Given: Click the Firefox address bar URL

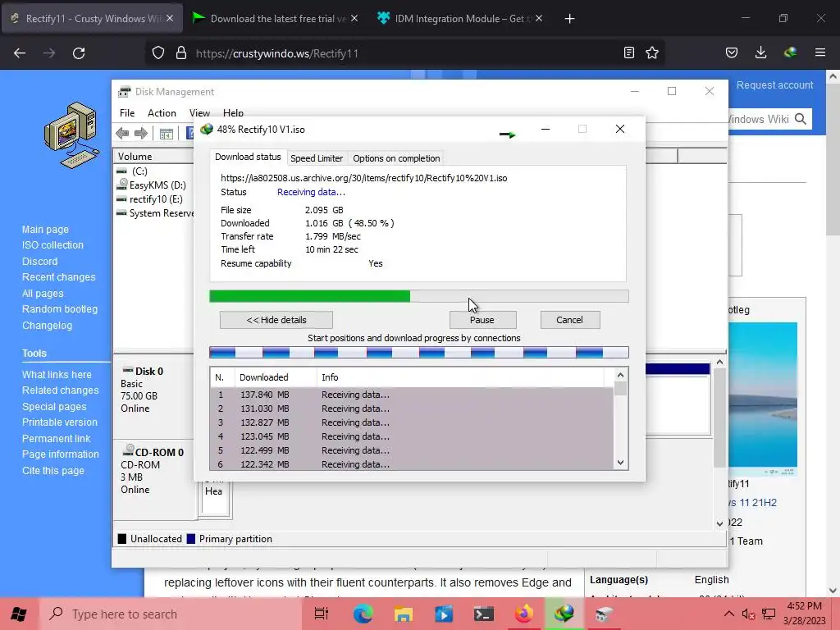Looking at the screenshot, I should 277,53.
